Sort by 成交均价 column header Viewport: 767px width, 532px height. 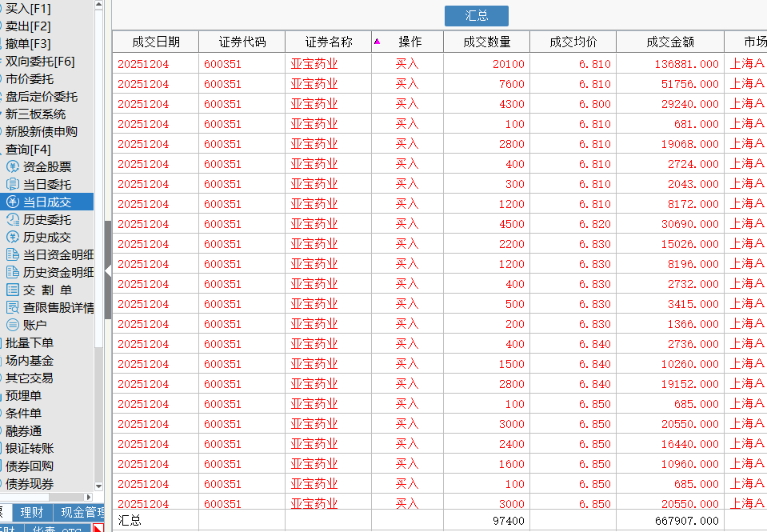pos(573,42)
